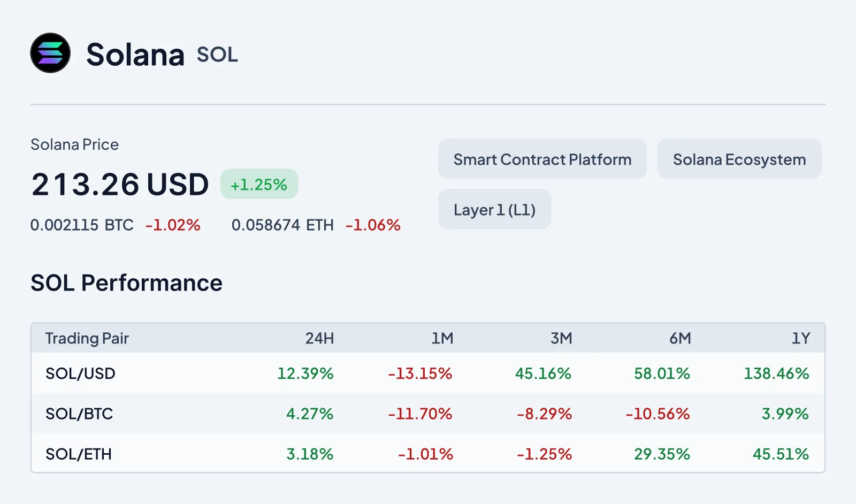Click the 45.16% SOL/USD 3M value
Viewport: 856px width, 504px height.
click(x=543, y=373)
